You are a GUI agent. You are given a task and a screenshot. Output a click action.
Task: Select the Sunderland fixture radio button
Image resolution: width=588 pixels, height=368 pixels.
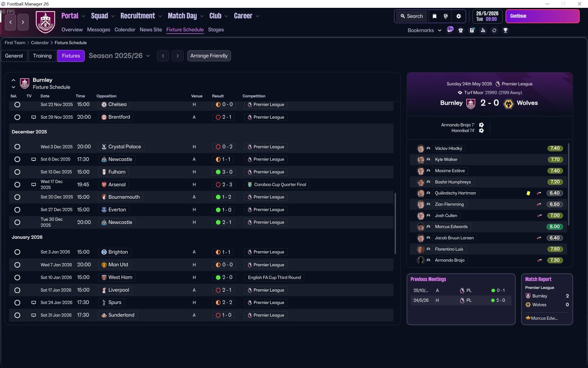17,315
